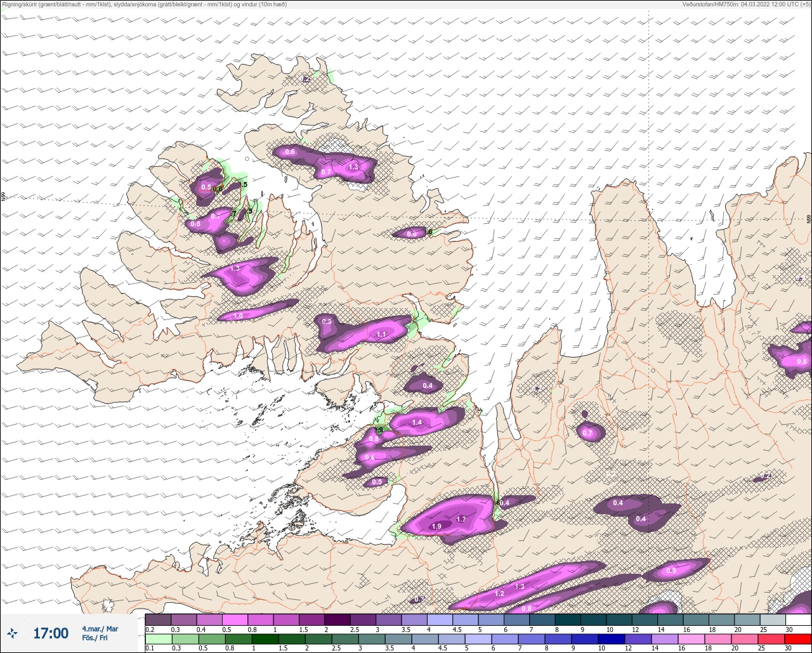The height and width of the screenshot is (653, 812).
Task: Click the '4.mar./ Mar' date text
Action: pyautogui.click(x=100, y=629)
